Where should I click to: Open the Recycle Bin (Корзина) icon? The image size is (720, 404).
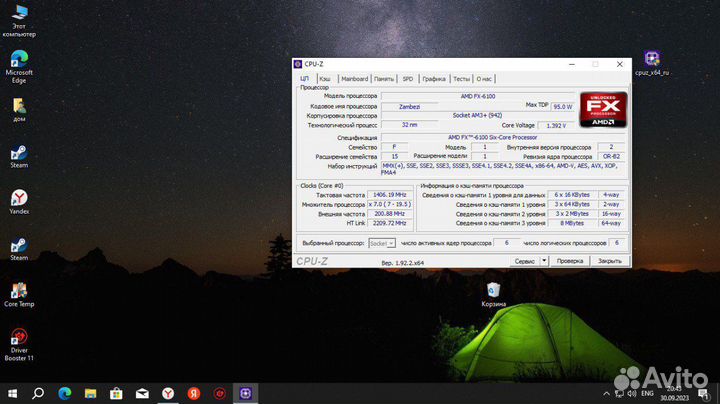click(493, 290)
